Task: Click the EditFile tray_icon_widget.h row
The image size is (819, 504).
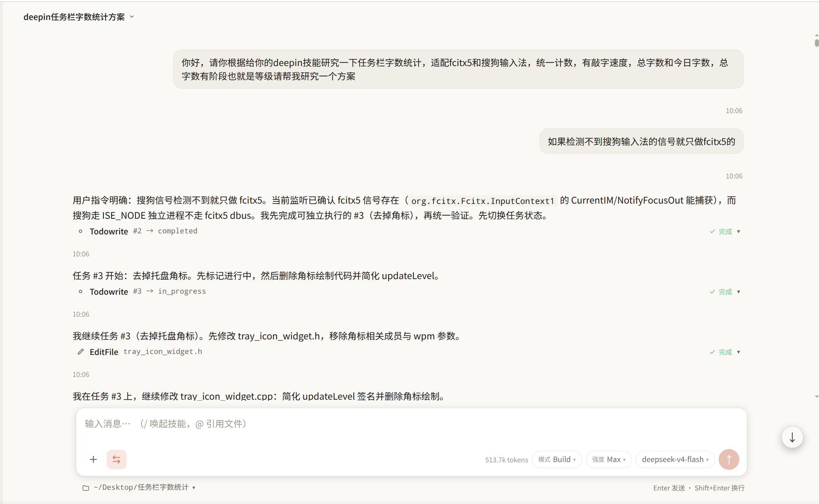Action: click(408, 352)
